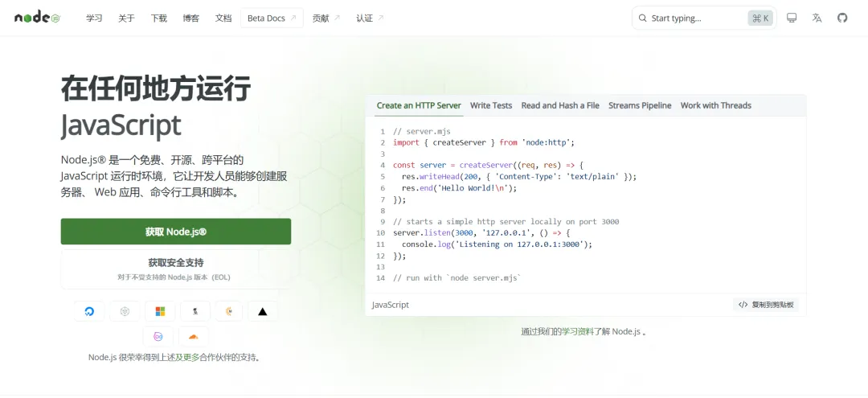Switch to the Work with Threads tab
This screenshot has width=868, height=398.
click(x=716, y=105)
